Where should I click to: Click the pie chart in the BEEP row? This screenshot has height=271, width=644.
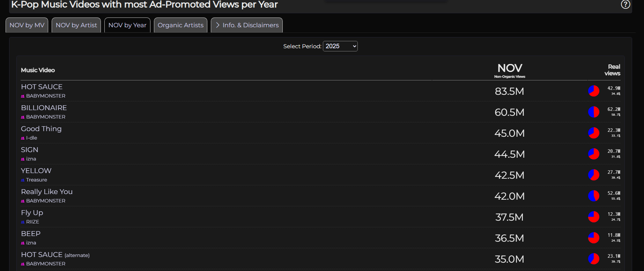point(594,238)
